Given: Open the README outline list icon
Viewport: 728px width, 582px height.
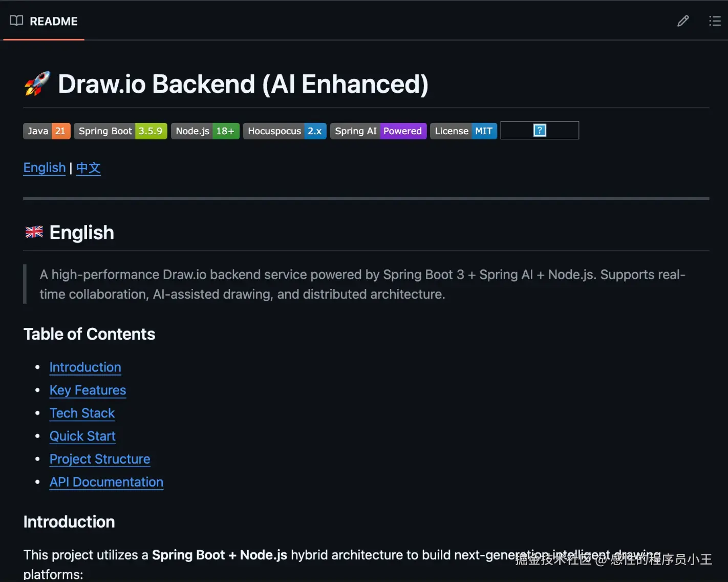Looking at the screenshot, I should (715, 21).
